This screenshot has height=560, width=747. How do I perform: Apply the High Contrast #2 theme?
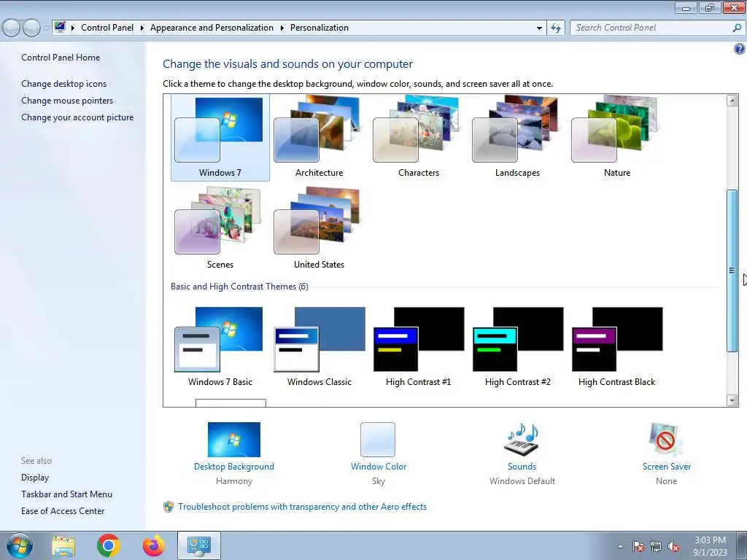point(517,346)
